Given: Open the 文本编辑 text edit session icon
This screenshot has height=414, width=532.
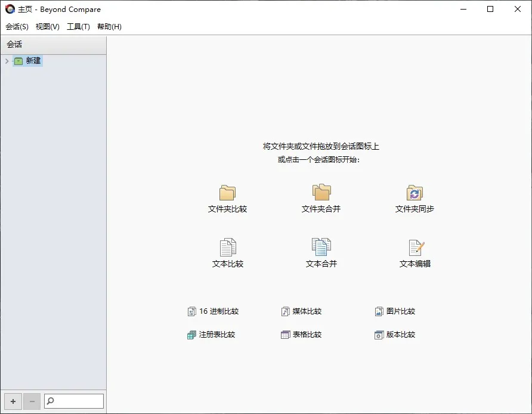Looking at the screenshot, I should 416,248.
